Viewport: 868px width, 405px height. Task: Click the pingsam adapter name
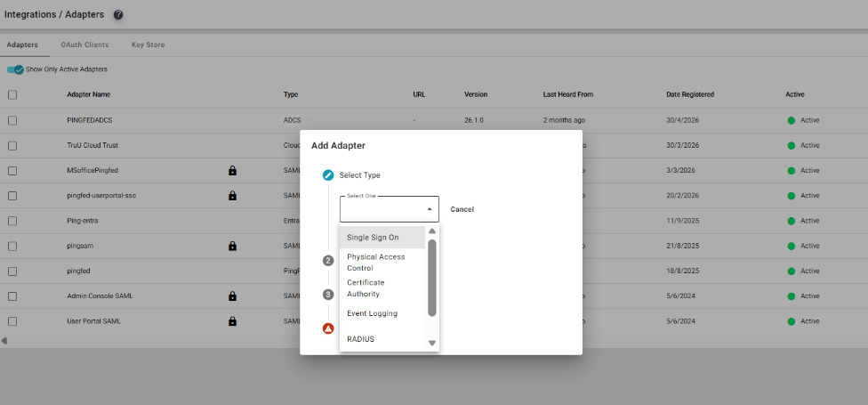point(80,246)
